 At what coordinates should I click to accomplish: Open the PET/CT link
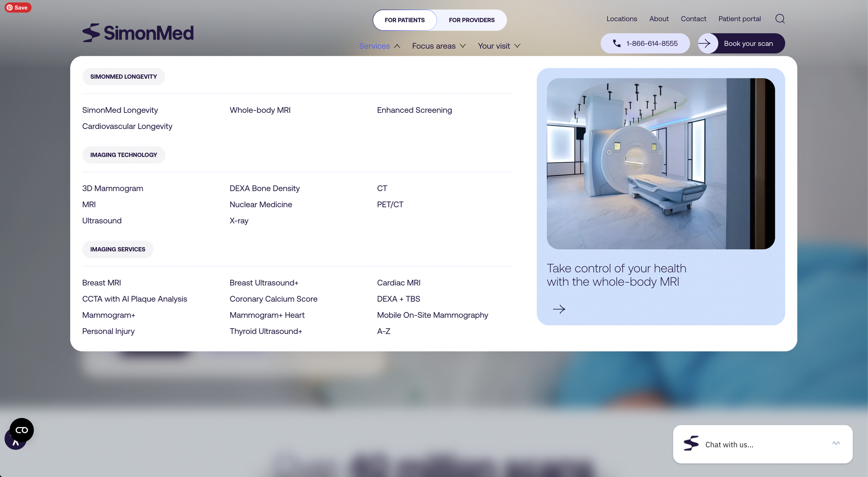(390, 204)
